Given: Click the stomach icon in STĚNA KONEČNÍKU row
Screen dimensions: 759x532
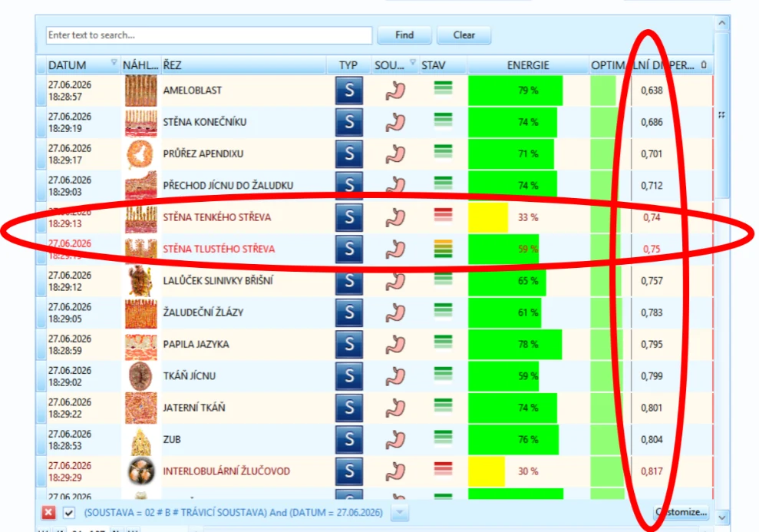Looking at the screenshot, I should point(395,123).
